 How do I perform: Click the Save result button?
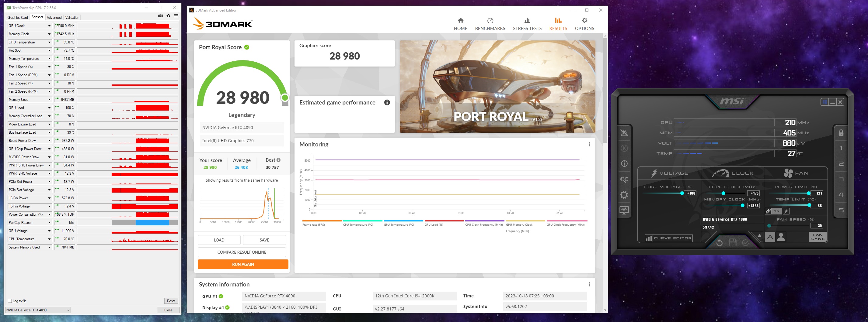[264, 240]
